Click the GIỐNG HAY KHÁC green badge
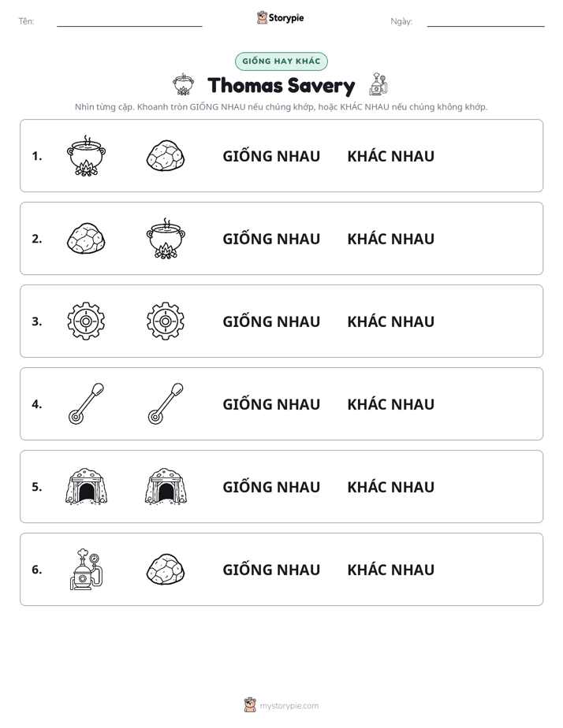563x728 pixels. coord(281,61)
